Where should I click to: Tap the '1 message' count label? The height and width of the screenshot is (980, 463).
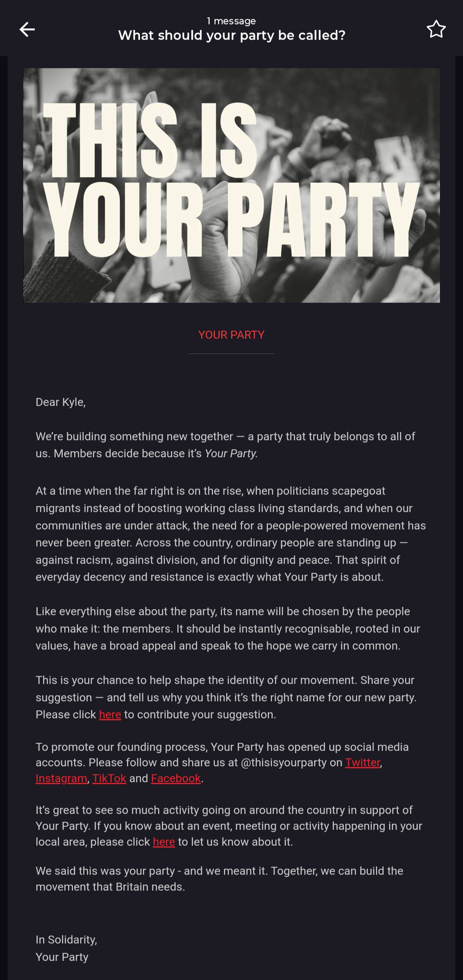pyautogui.click(x=231, y=21)
